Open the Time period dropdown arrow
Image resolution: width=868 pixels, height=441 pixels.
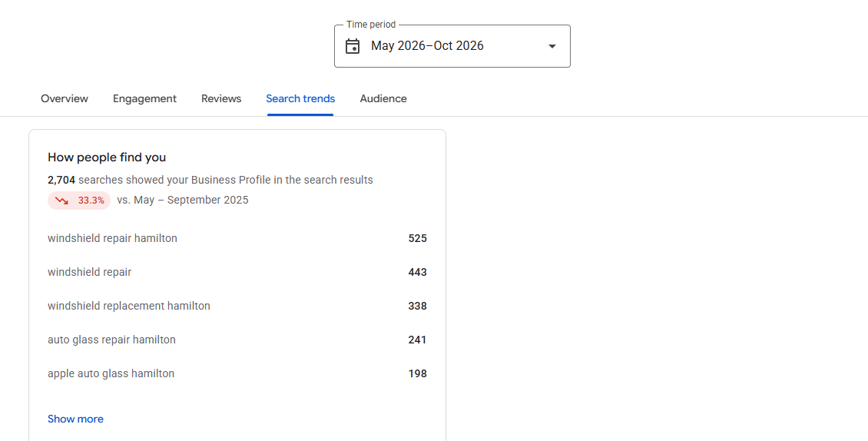pyautogui.click(x=552, y=46)
